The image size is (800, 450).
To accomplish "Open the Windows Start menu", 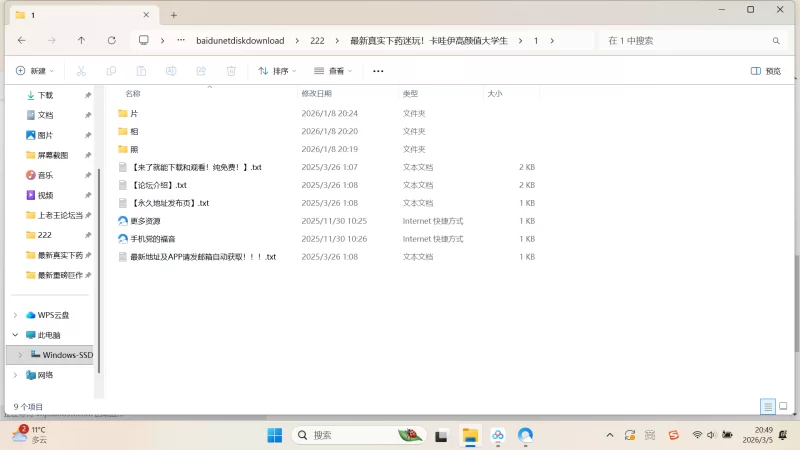I will 274,435.
